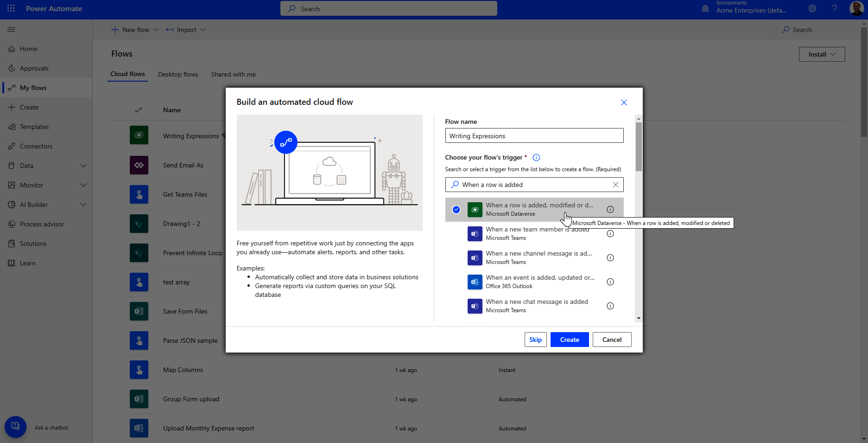The image size is (868, 443).
Task: Switch to Shared with me tab
Action: (x=233, y=74)
